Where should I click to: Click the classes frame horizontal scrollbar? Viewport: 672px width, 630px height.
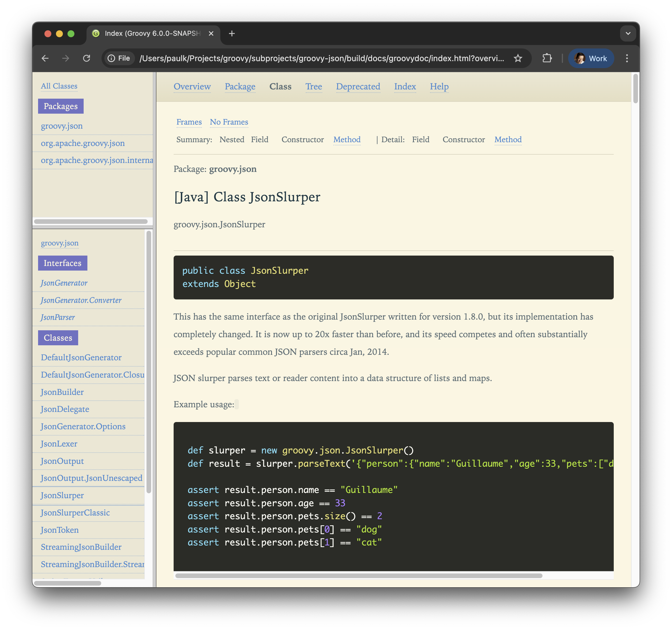(67, 583)
